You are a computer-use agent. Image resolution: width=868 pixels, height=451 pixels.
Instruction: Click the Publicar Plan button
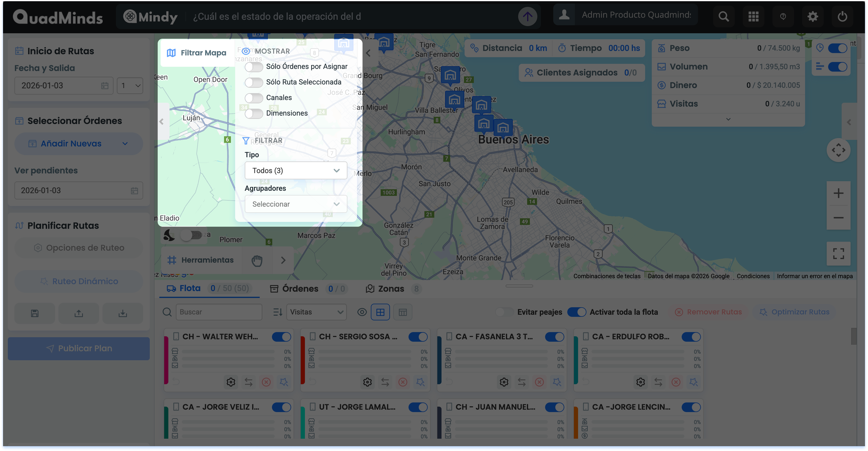[79, 349]
